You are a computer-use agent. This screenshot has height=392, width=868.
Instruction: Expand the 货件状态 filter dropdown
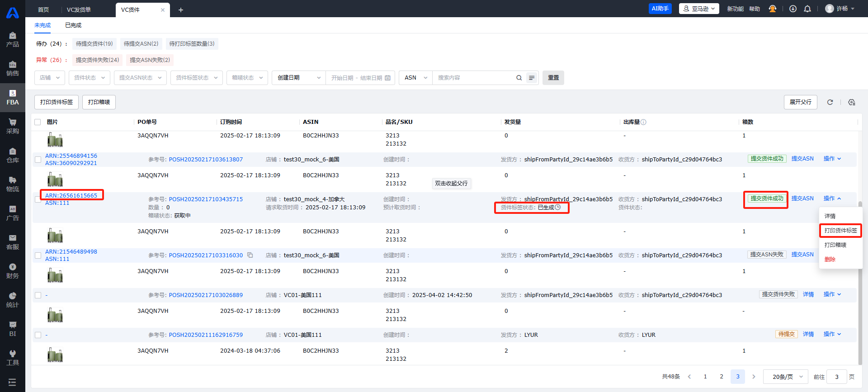point(90,78)
